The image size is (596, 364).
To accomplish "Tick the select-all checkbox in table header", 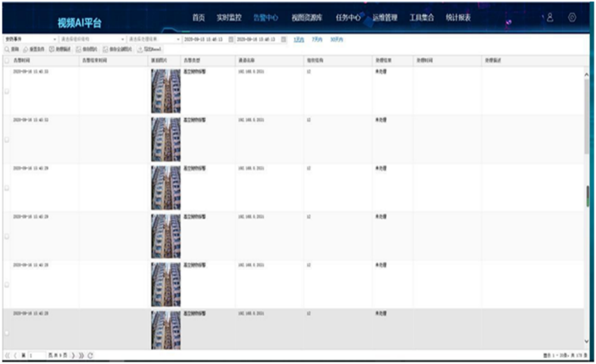I will tap(6, 61).
